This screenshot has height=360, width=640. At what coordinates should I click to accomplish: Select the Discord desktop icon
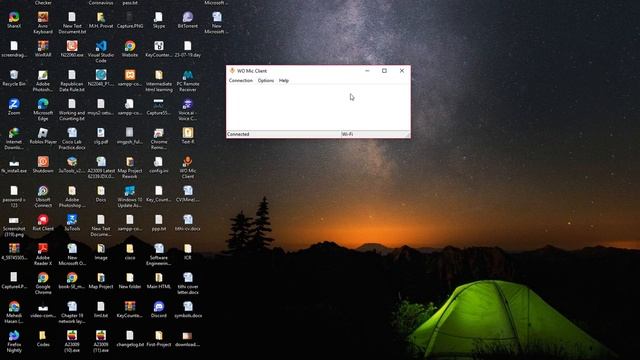159,310
